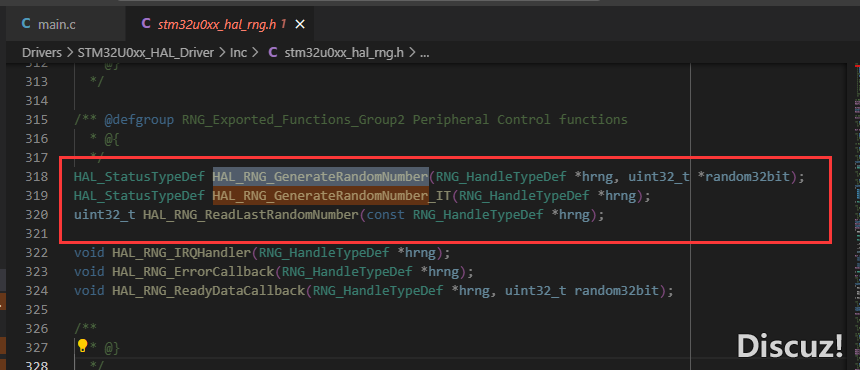Image resolution: width=860 pixels, height=370 pixels.
Task: Click HAL_RNG_GenerateRandomNumber_IT function name
Action: (332, 196)
